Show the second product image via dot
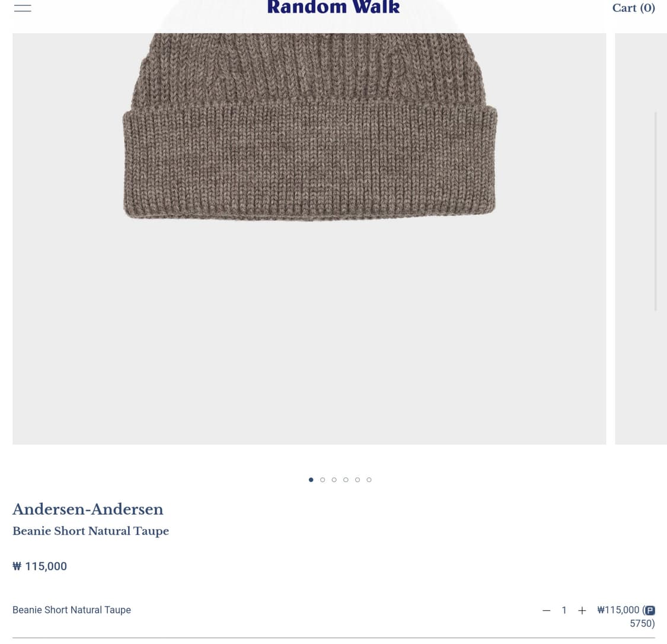 coord(323,480)
